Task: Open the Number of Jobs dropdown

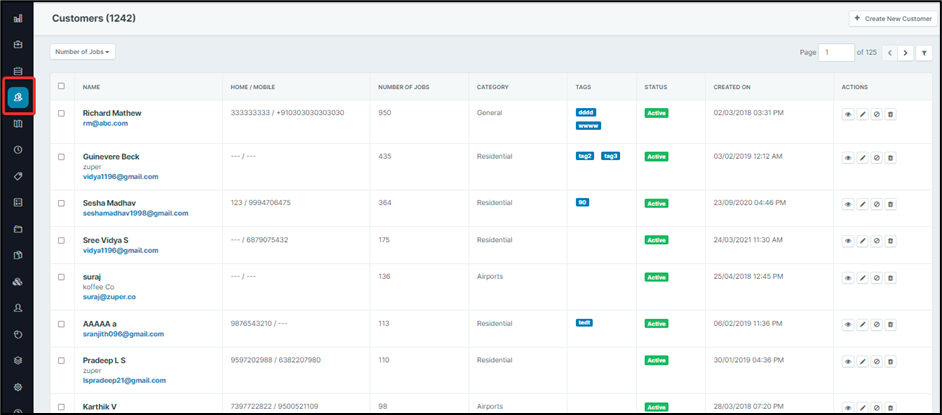Action: (x=82, y=51)
